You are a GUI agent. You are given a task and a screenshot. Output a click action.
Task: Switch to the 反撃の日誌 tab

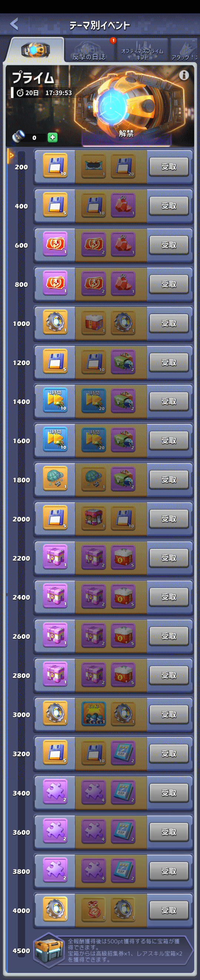[x=89, y=50]
